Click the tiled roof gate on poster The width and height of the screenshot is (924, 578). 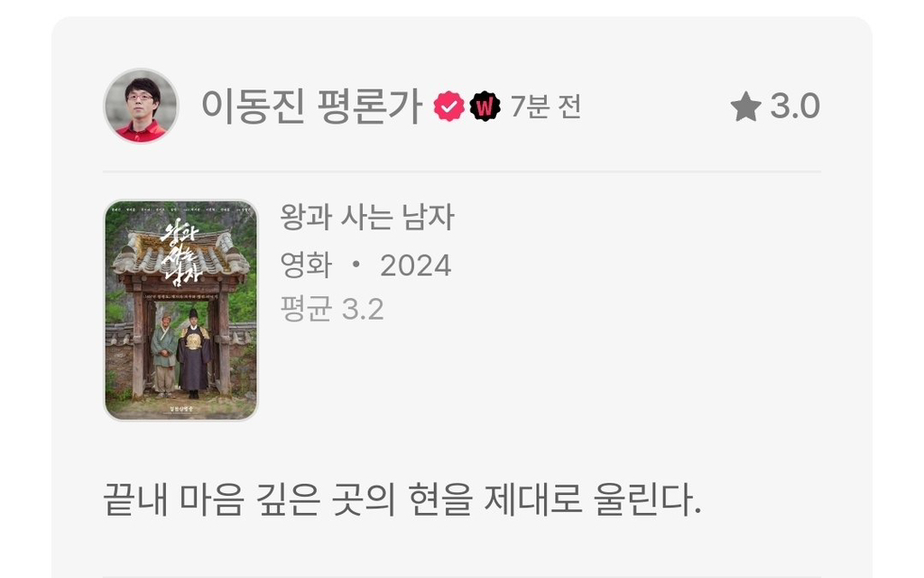pyautogui.click(x=180, y=254)
